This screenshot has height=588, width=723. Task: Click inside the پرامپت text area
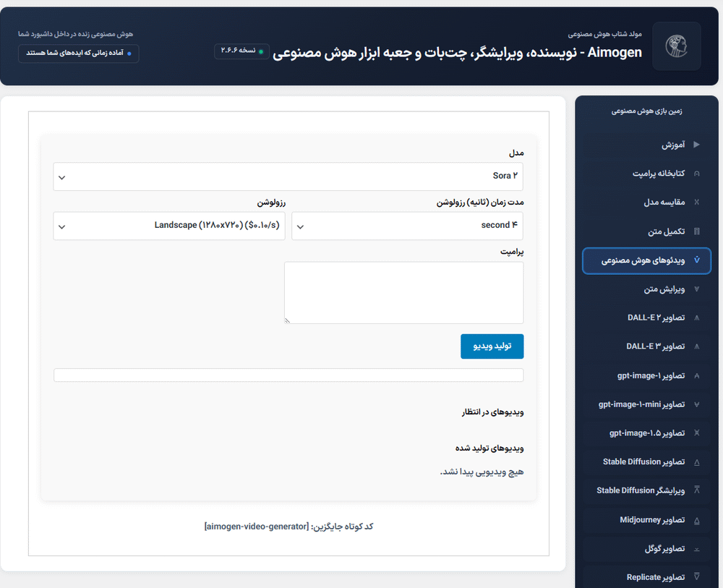(404, 292)
